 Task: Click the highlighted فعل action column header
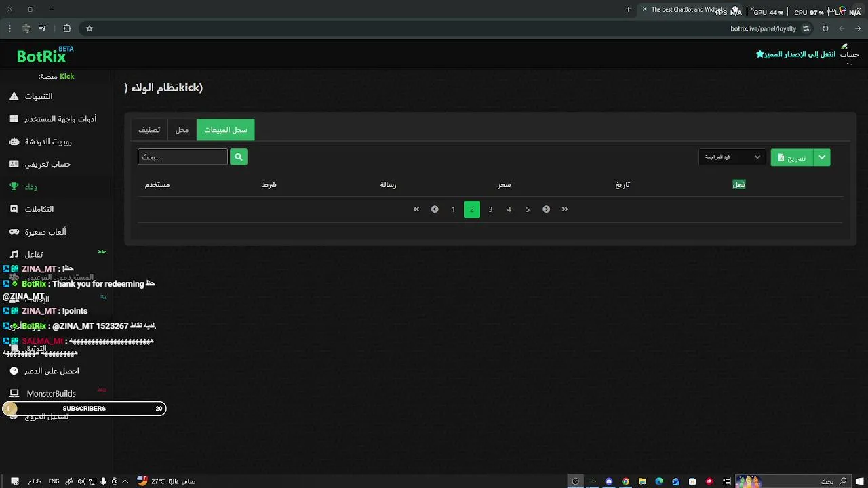coord(739,184)
